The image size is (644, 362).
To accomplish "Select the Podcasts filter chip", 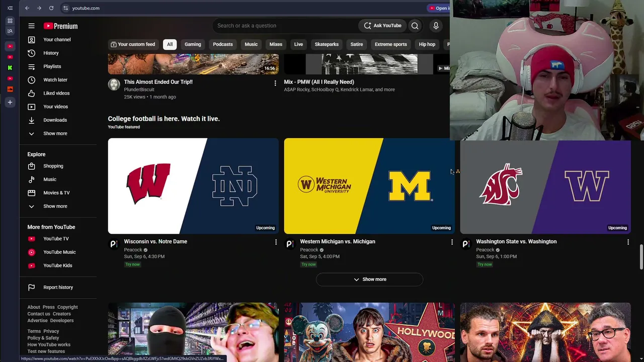I will point(223,44).
